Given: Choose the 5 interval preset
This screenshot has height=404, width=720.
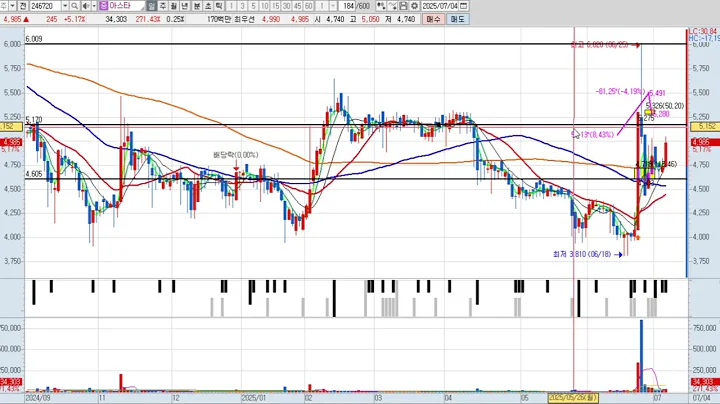Looking at the screenshot, I should tap(253, 6).
